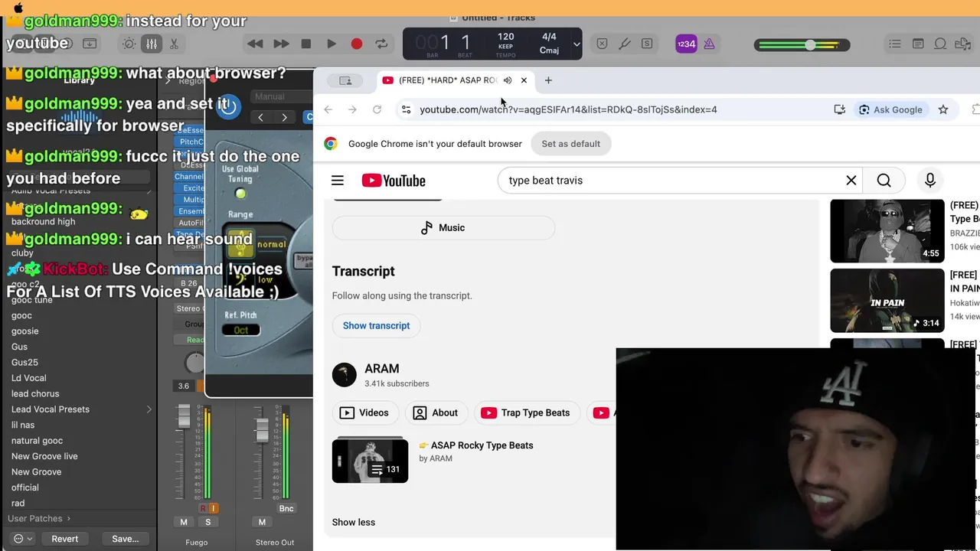The width and height of the screenshot is (980, 551).
Task: Expand Lead Vocal Presets folder
Action: point(149,409)
